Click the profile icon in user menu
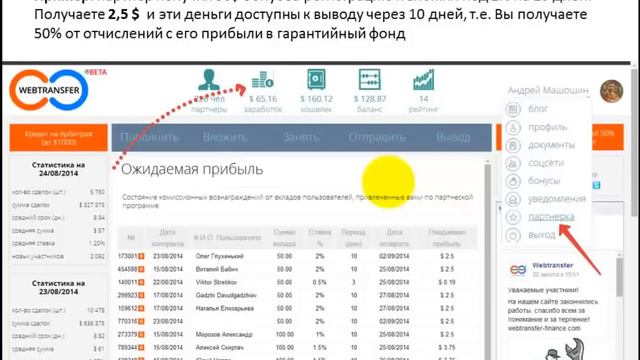 (x=513, y=127)
